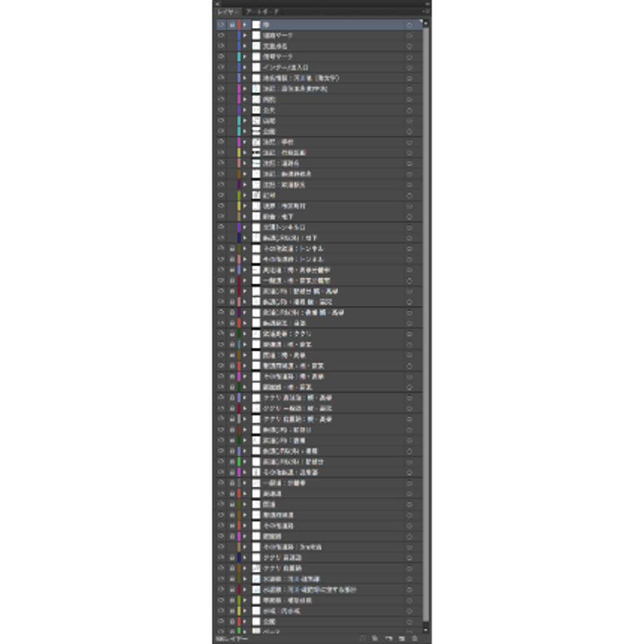Switch to the レイヤー tab

[227, 11]
